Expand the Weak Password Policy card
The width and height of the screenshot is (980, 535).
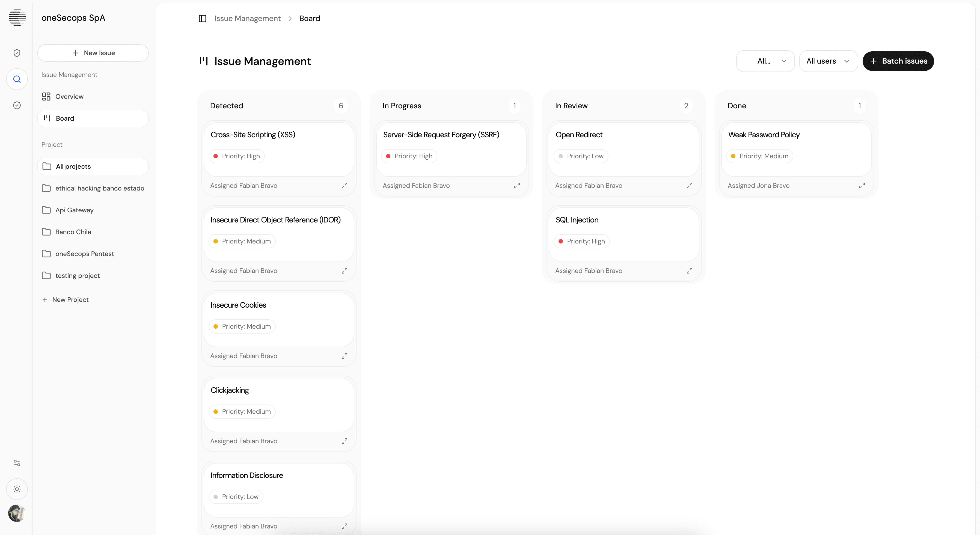point(862,186)
